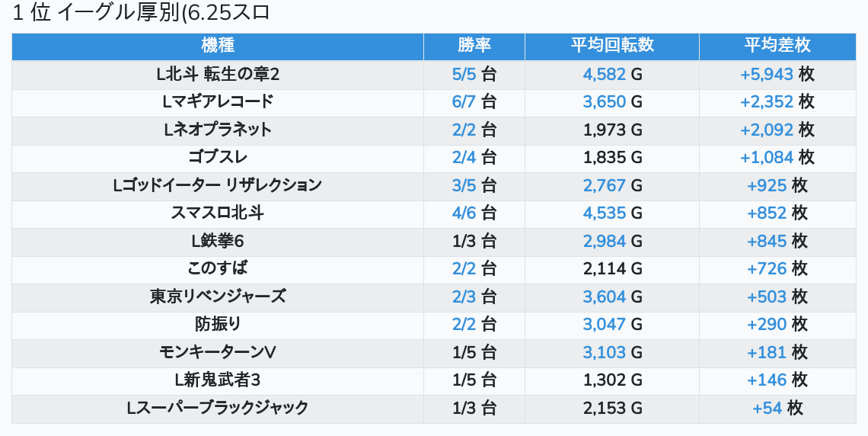Click the L新鬼武者3 machine name
The image size is (868, 436).
218,380
